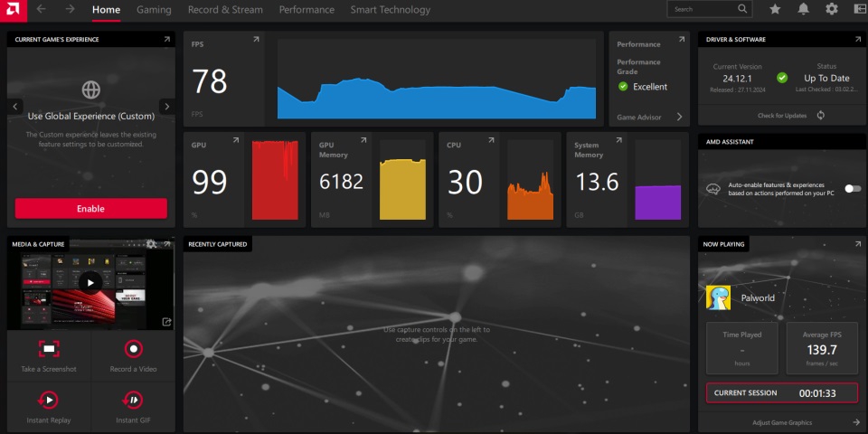868x434 pixels.
Task: Click the Recently Captured header
Action: pyautogui.click(x=218, y=244)
